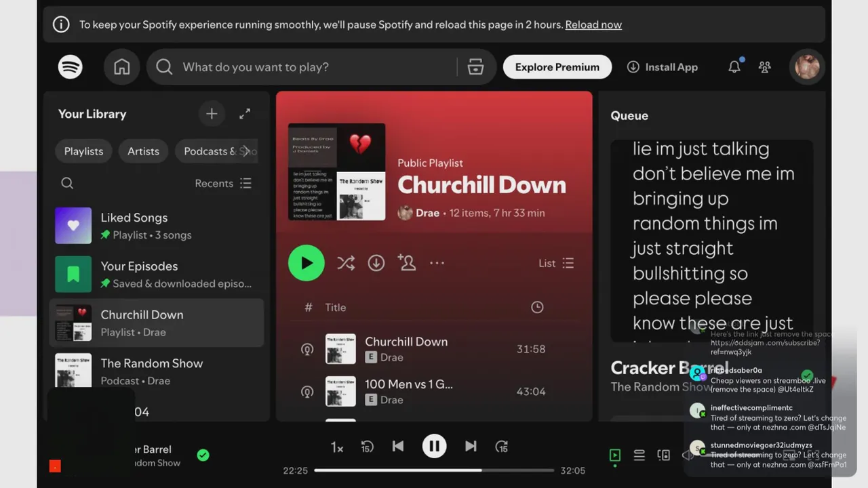The height and width of the screenshot is (488, 868).
Task: Invite collaborators to the playlist
Action: (x=407, y=263)
